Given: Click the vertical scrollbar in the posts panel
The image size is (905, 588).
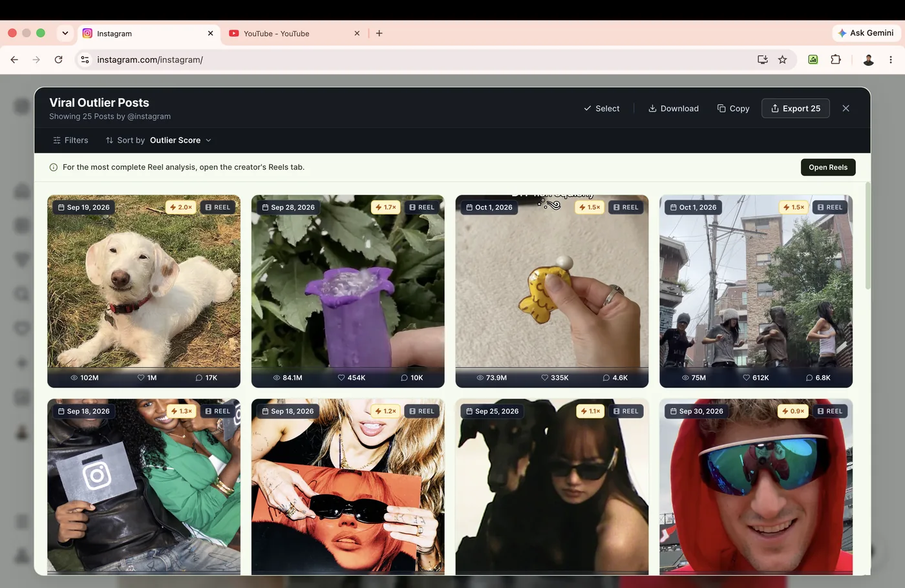Looking at the screenshot, I should coord(868,236).
